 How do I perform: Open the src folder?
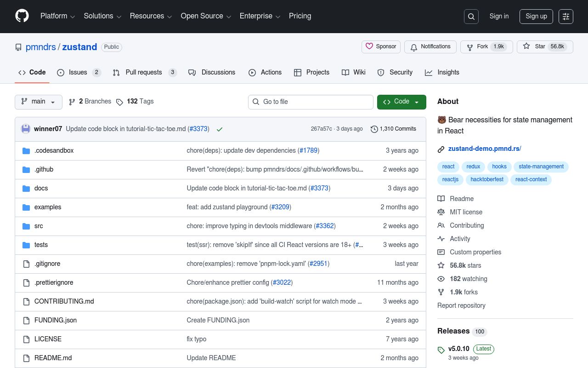click(39, 226)
